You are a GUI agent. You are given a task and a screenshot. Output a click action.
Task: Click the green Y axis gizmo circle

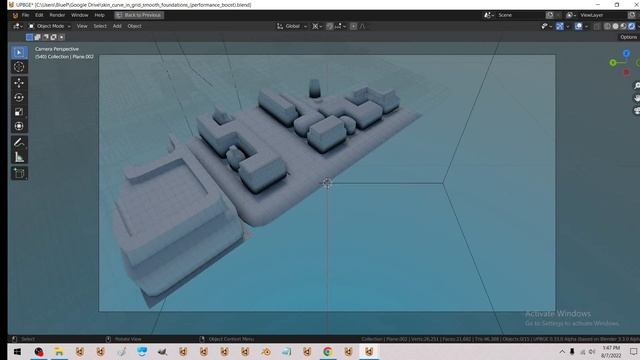[613, 62]
